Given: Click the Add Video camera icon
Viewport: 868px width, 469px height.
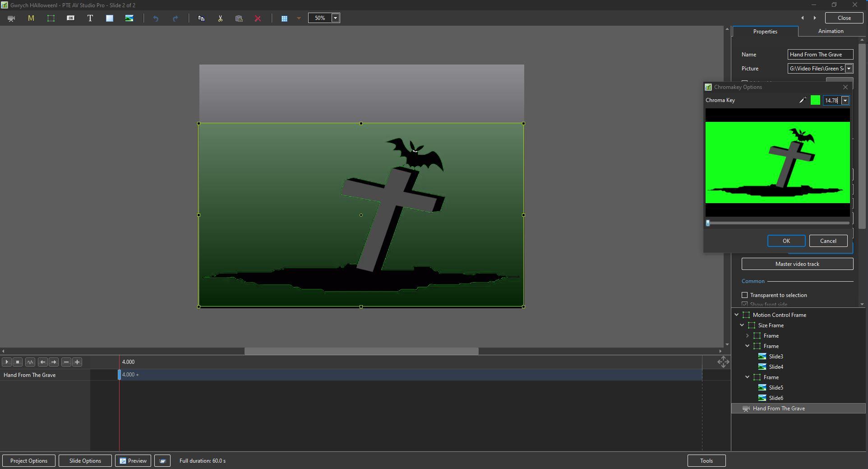Looking at the screenshot, I should (x=11, y=19).
